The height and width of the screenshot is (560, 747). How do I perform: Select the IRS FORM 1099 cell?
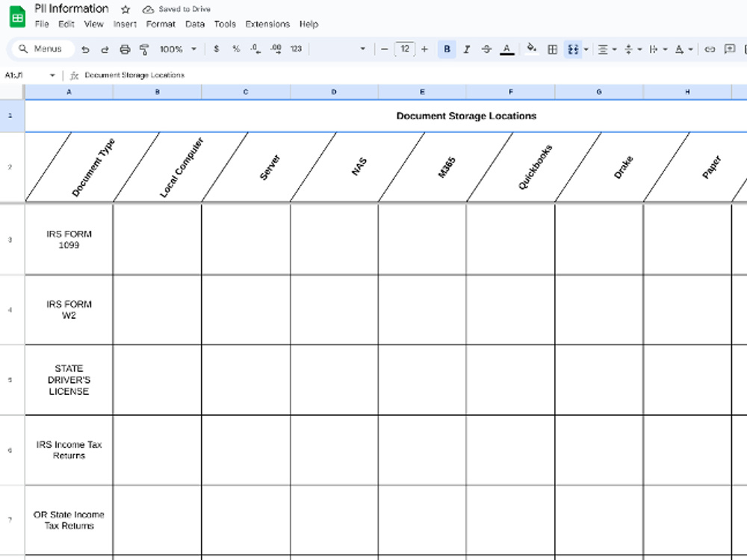tap(69, 240)
